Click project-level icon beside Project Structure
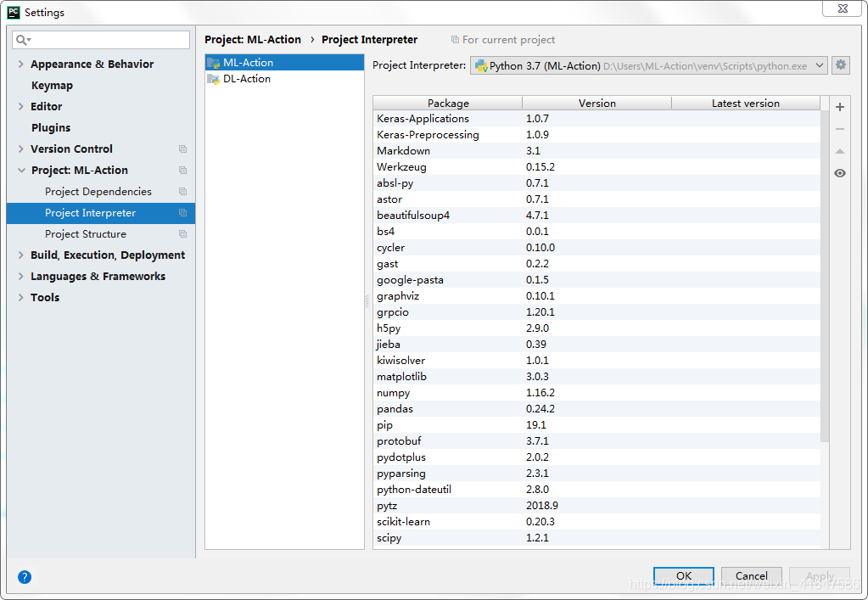868x600 pixels. coord(182,234)
